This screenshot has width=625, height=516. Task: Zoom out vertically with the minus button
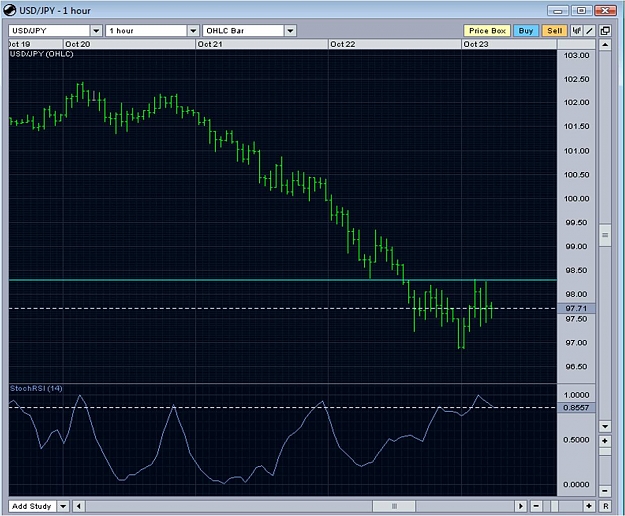pos(605,490)
